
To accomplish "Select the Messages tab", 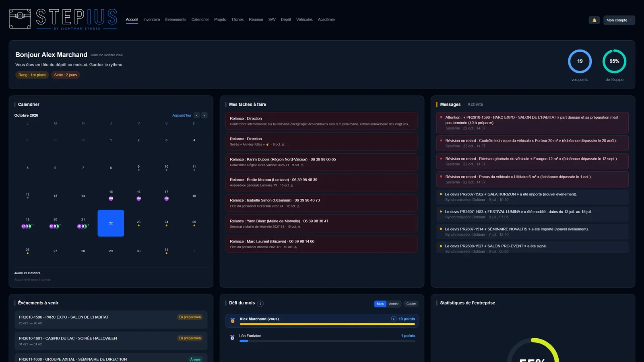I will (450, 105).
